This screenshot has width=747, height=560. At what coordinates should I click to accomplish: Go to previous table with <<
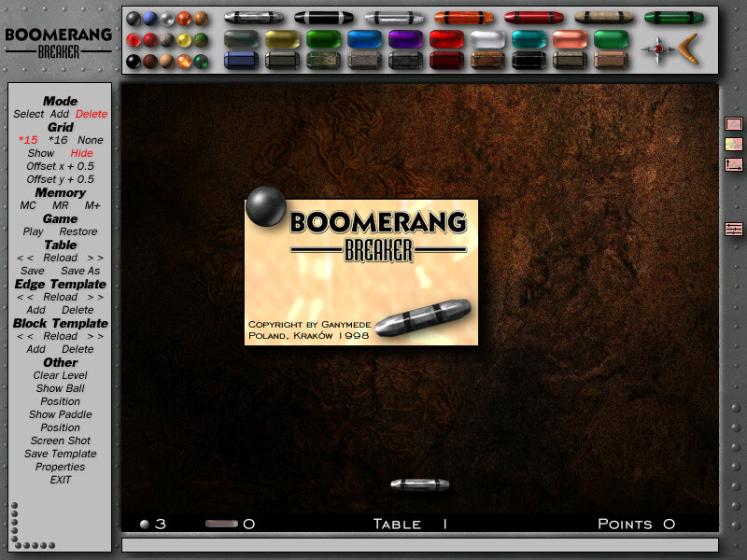[x=25, y=258]
